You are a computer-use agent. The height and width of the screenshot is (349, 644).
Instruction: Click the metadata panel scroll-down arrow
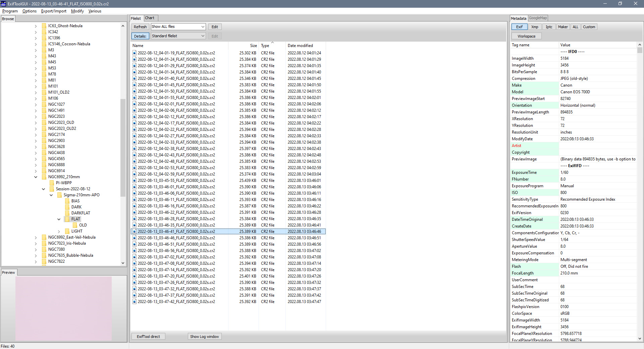(x=640, y=339)
